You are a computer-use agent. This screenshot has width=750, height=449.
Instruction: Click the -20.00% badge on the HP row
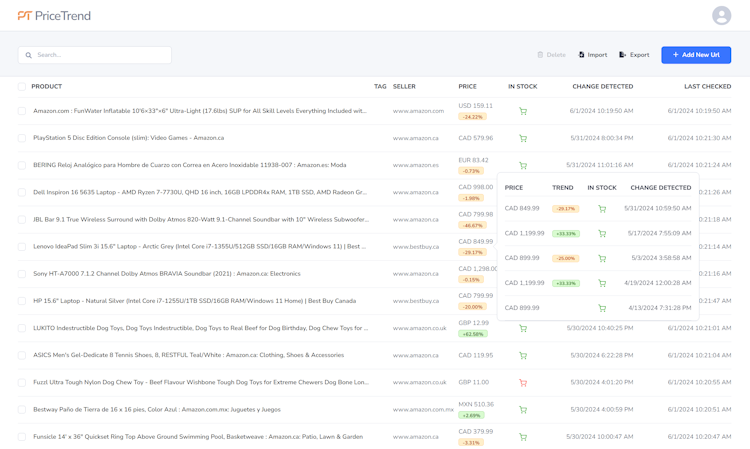(472, 307)
